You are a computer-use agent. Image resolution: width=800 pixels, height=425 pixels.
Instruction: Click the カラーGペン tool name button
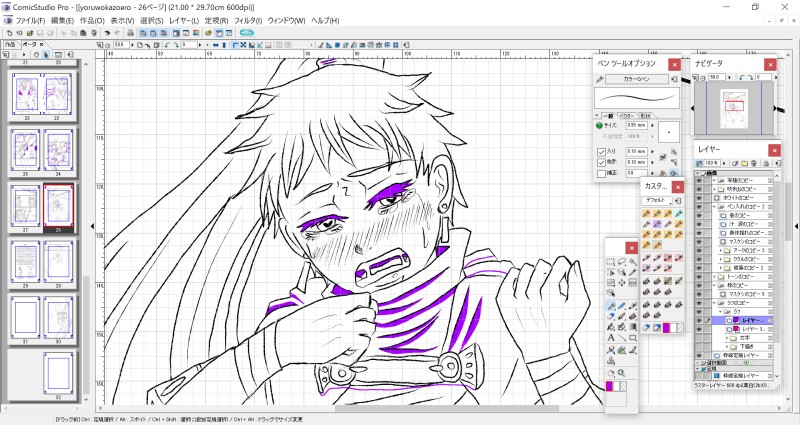click(637, 79)
